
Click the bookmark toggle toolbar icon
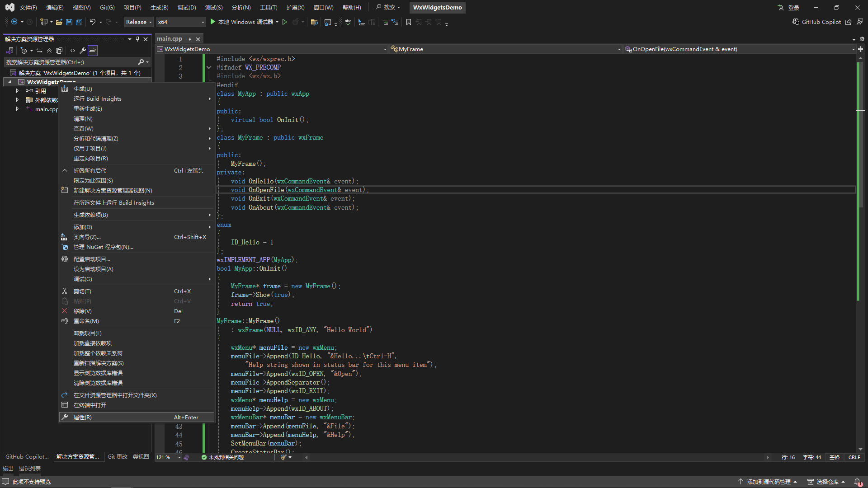[x=409, y=22]
